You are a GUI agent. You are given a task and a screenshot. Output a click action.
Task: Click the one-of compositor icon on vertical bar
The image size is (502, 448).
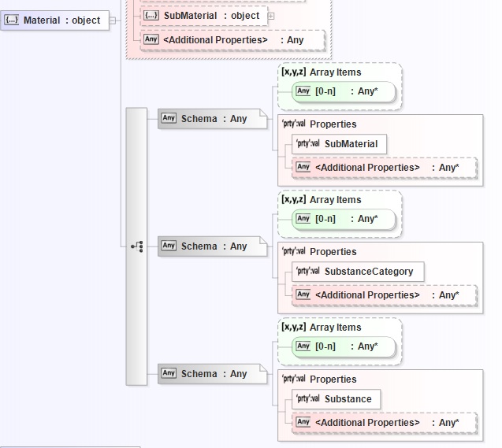coord(136,246)
